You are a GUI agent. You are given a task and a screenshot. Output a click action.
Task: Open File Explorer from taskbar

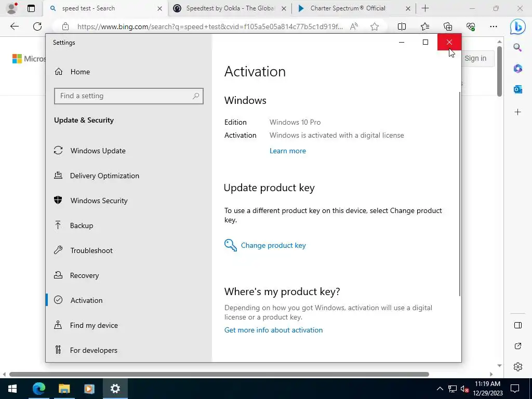(x=64, y=389)
